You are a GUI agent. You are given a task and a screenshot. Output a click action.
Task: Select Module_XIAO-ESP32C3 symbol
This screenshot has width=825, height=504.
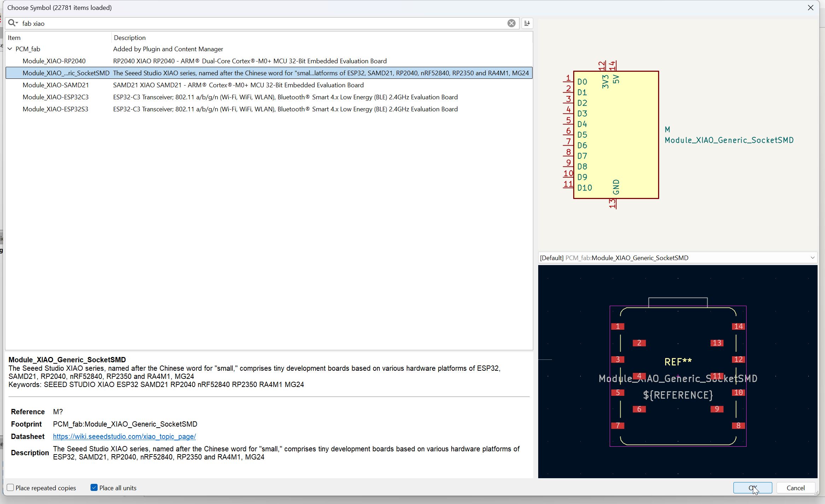(56, 97)
